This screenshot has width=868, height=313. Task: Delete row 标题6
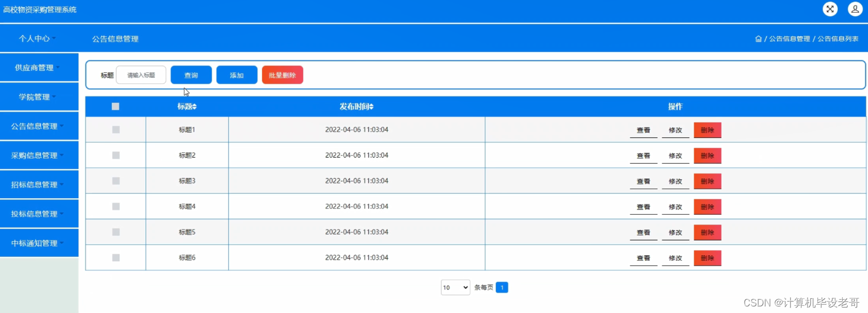[x=707, y=258]
